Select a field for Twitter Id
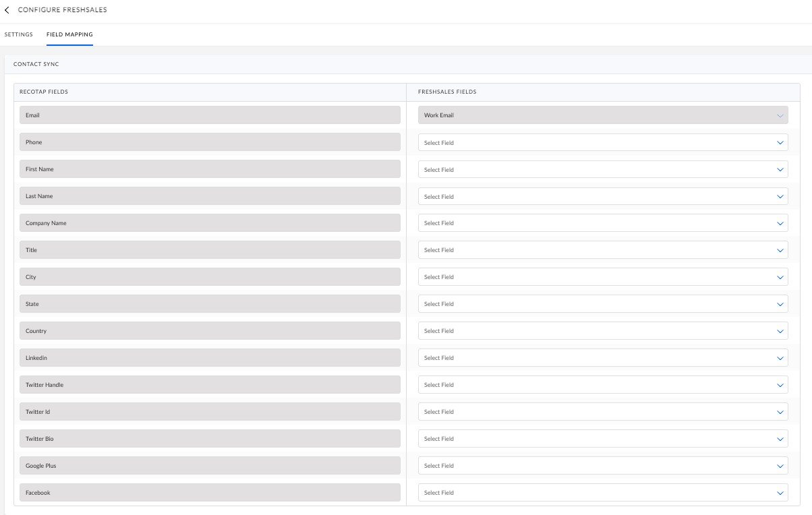Viewport: 812px width, 515px height. coord(603,412)
